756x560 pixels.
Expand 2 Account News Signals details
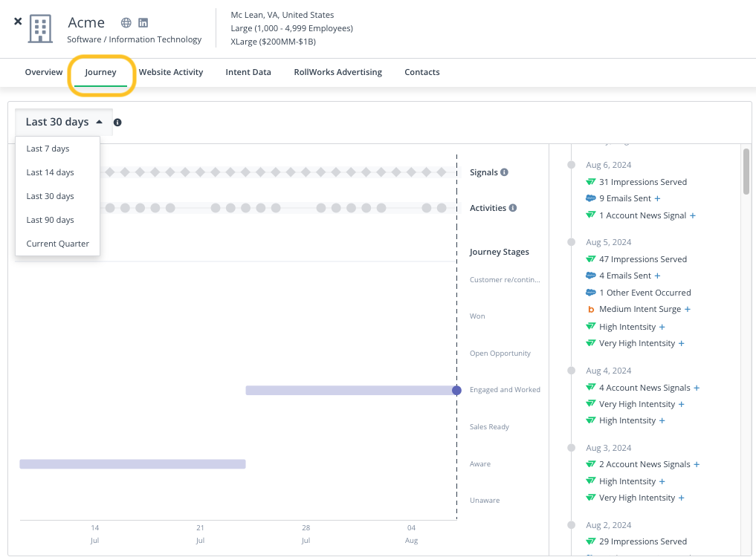click(x=697, y=465)
